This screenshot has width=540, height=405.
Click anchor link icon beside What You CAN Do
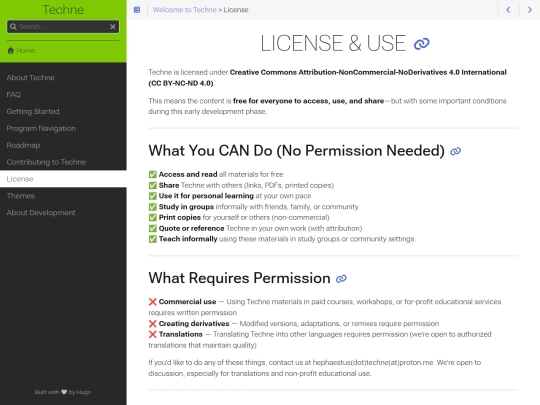point(456,151)
